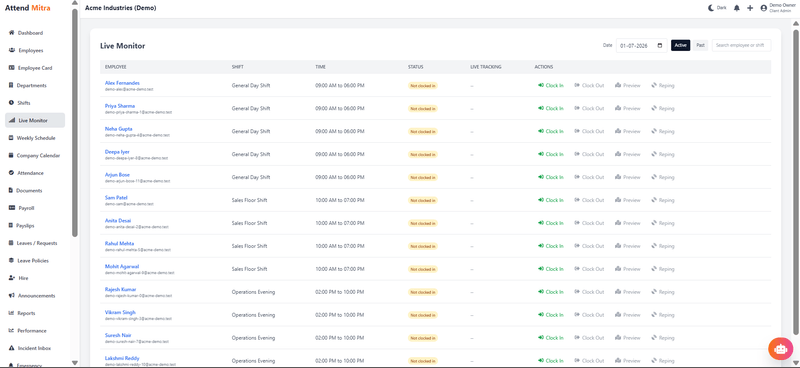The image size is (800, 368).
Task: Open Mohit Agarwal employee profile
Action: [121, 266]
